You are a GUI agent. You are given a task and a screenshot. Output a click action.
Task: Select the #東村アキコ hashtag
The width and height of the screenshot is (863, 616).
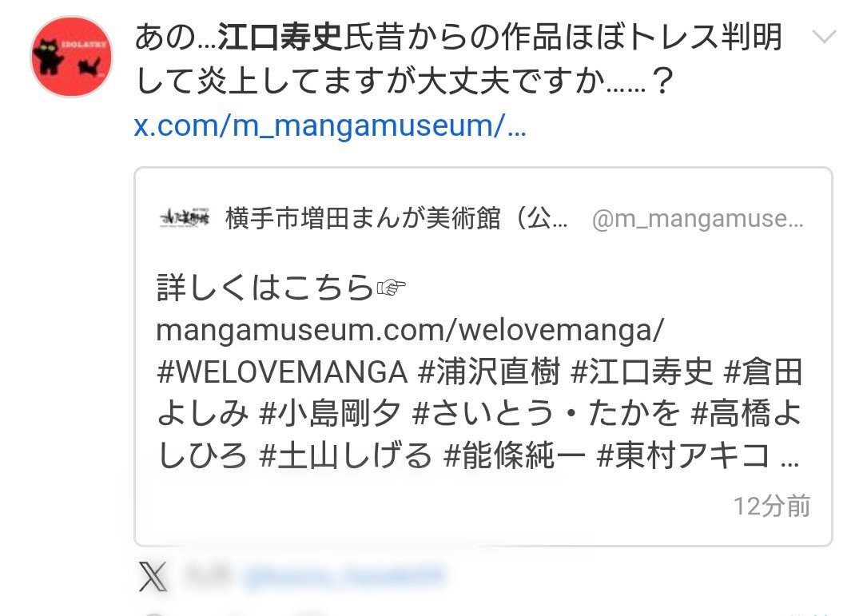point(683,456)
